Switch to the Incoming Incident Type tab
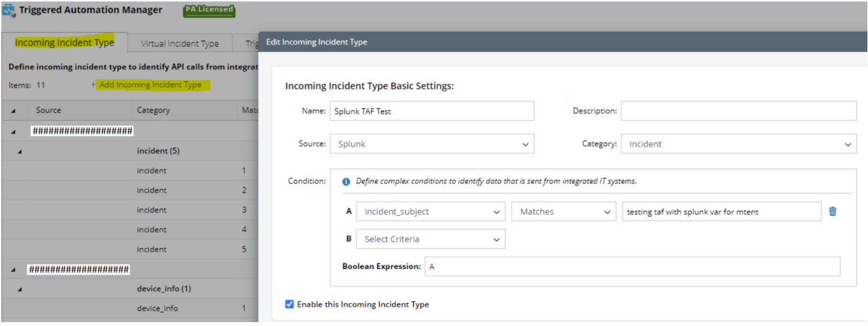Screen dimensions: 868x326 click(x=64, y=43)
